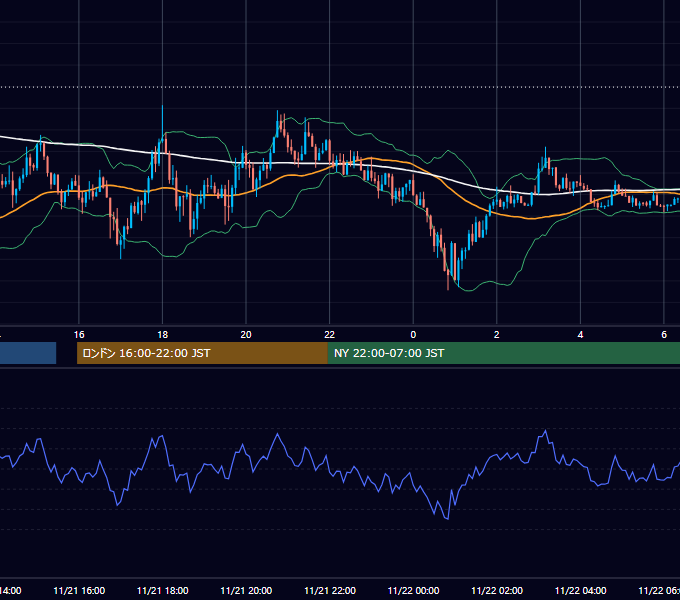Viewport: 680px width, 600px height.
Task: Click the 11/21 16:00 date label
Action: point(79,590)
